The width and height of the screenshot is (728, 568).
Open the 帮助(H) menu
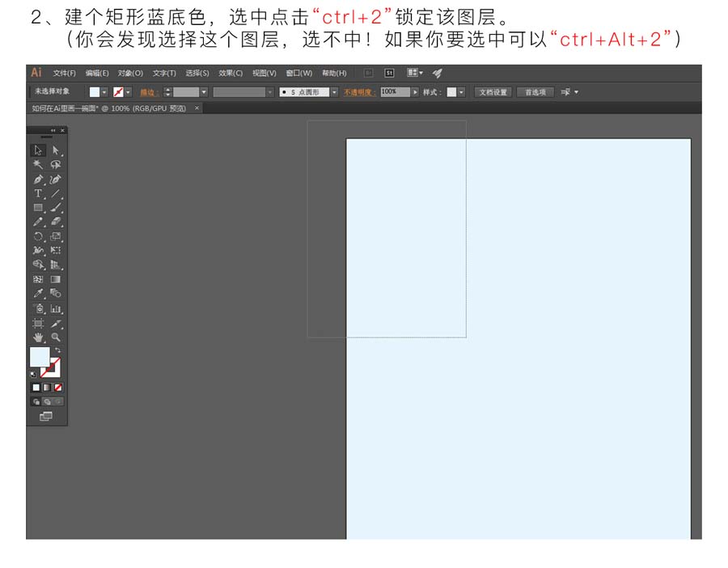pyautogui.click(x=334, y=73)
